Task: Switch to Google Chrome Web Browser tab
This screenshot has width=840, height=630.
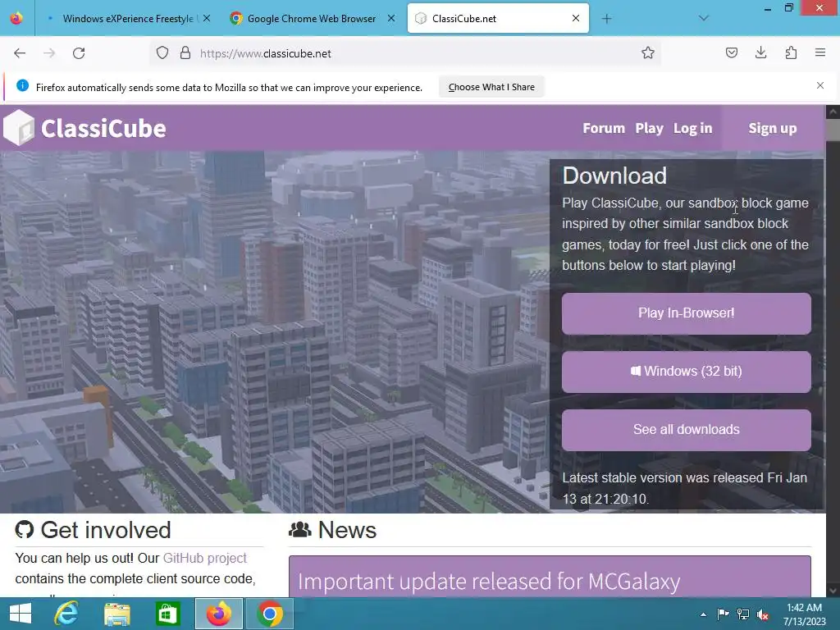Action: click(x=312, y=19)
